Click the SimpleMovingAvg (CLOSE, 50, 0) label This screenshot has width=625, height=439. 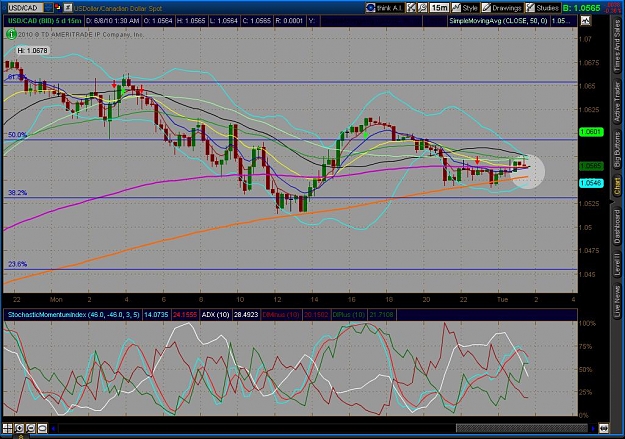[498, 21]
